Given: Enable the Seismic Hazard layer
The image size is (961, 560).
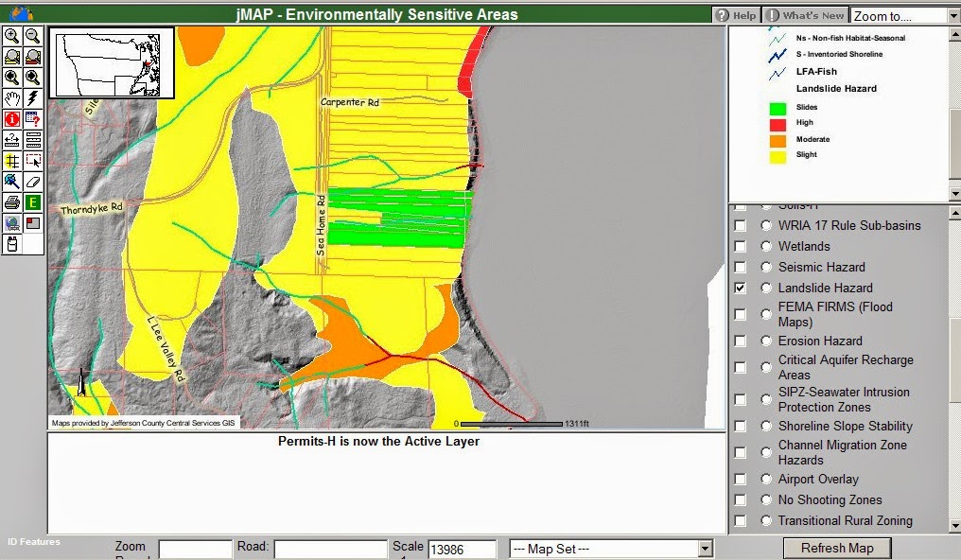Looking at the screenshot, I should click(x=742, y=267).
